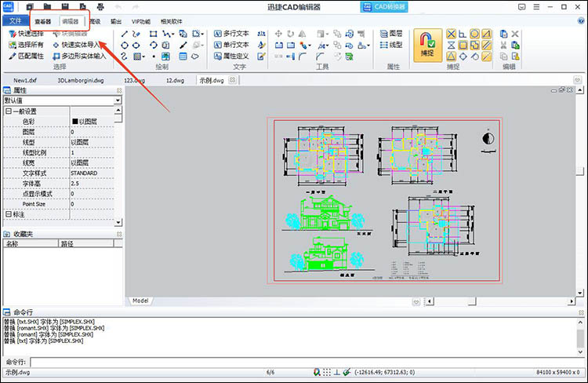Screen dimensions: 588x383
Task: Toggle the parallel lines snap mode
Action: coord(486,46)
